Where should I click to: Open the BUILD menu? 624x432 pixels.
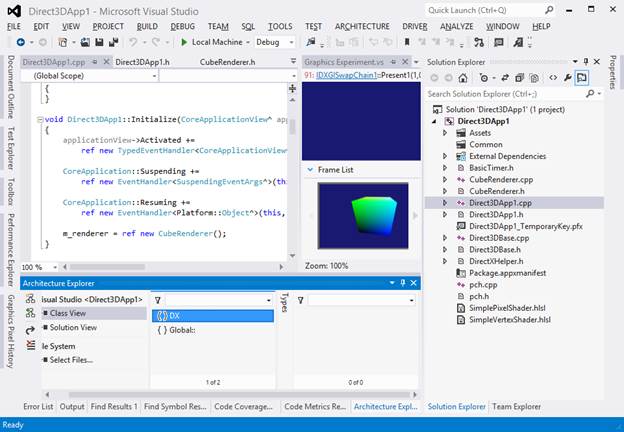[x=147, y=26]
